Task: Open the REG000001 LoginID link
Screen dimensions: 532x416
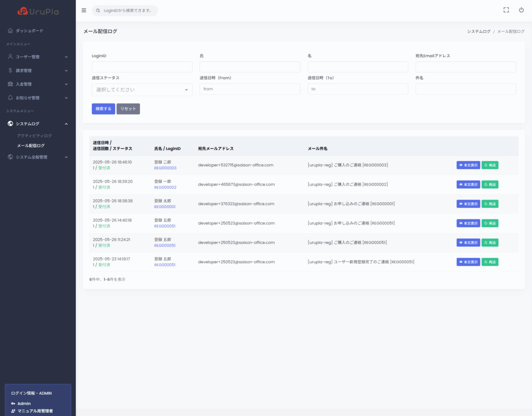Action: click(x=165, y=206)
